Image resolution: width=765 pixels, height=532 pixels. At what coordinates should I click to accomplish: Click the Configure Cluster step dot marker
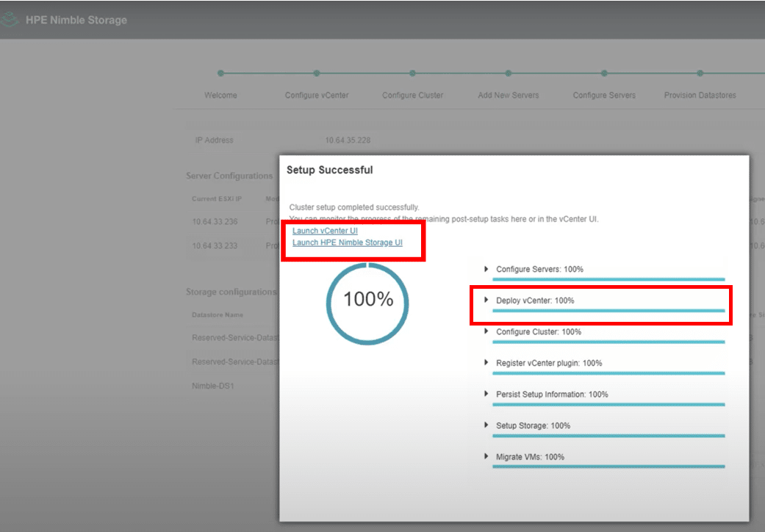pos(412,73)
